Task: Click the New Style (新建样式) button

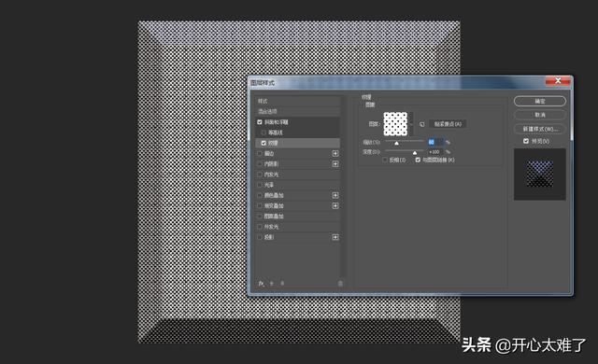Action: tap(540, 129)
